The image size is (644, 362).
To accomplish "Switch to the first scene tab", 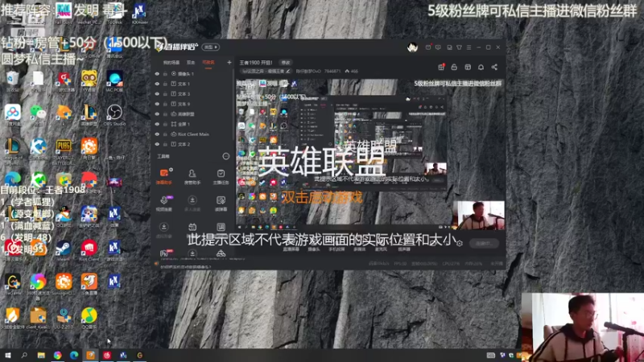I will [x=171, y=63].
